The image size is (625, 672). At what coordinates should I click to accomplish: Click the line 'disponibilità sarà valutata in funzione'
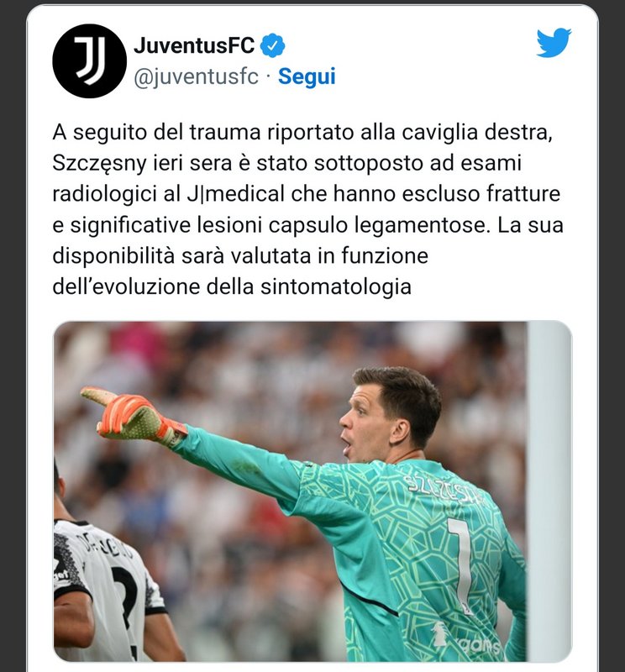point(240,256)
